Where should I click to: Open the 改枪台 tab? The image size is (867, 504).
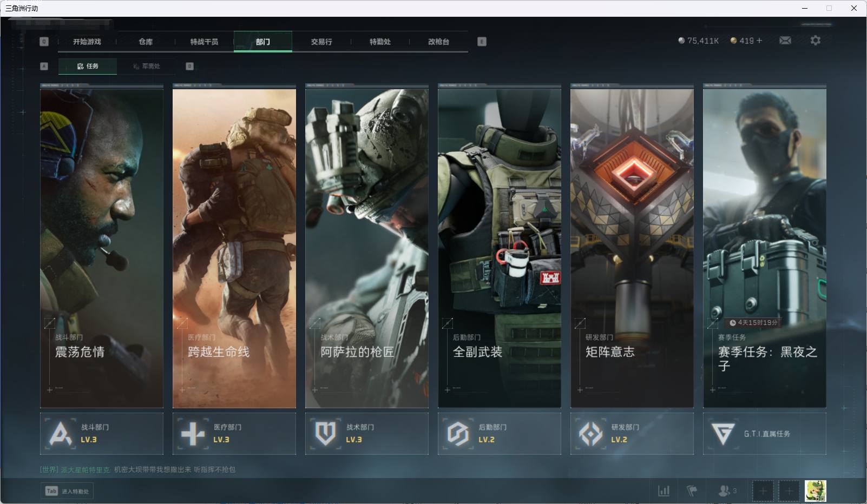[438, 42]
